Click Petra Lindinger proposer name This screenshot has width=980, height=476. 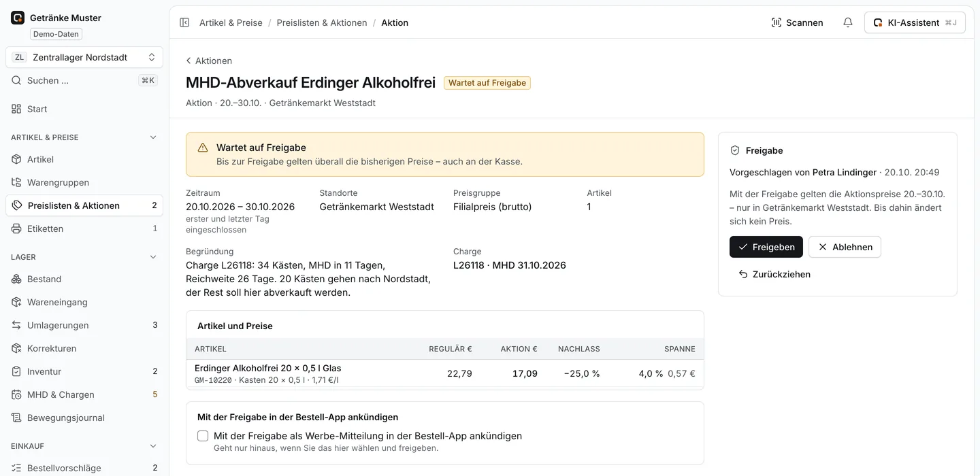845,172
